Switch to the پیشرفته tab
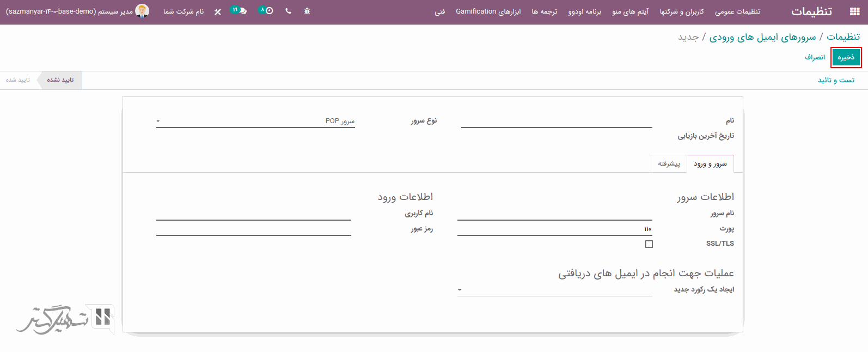This screenshot has height=352, width=868. coord(669,164)
